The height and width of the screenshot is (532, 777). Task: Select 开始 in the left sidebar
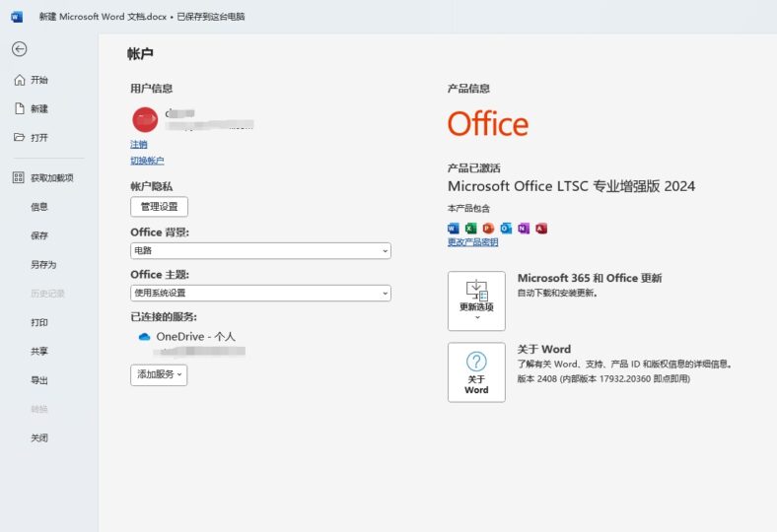[39, 80]
